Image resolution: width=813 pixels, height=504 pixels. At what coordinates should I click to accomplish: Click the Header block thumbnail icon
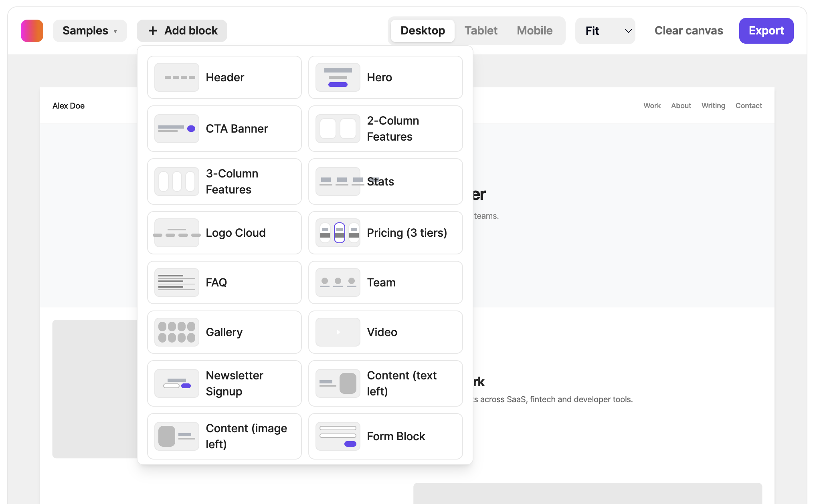[x=177, y=77]
